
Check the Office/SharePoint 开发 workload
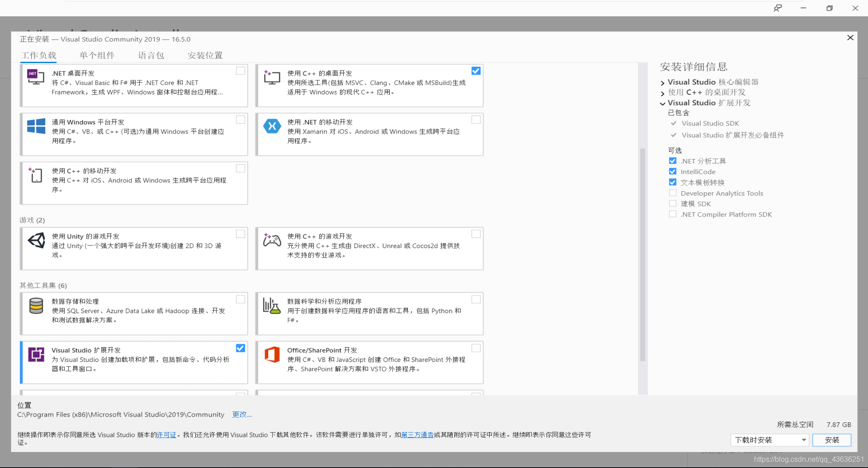476,348
